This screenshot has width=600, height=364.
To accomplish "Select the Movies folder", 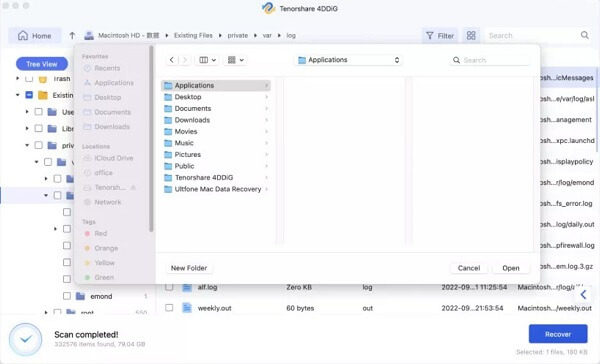I will pos(216,131).
